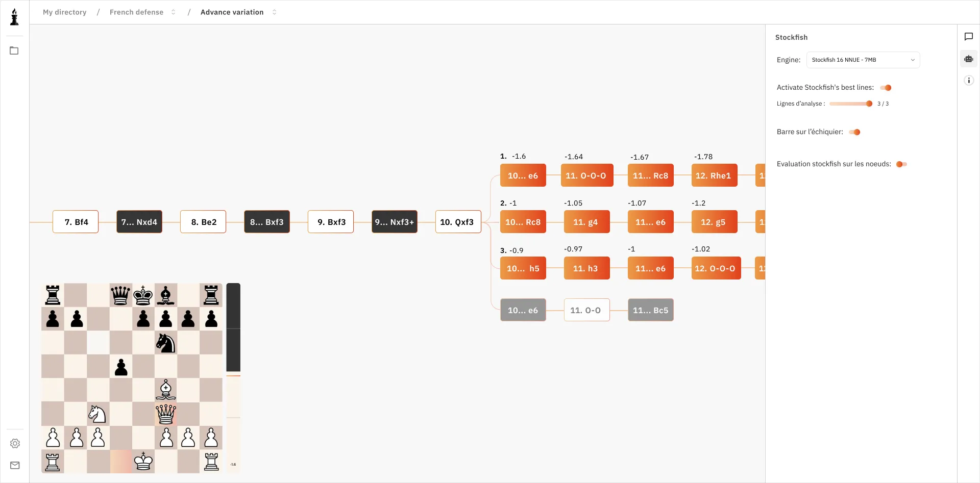Screen dimensions: 980x483
Task: Open the info icon panel
Action: (x=969, y=80)
